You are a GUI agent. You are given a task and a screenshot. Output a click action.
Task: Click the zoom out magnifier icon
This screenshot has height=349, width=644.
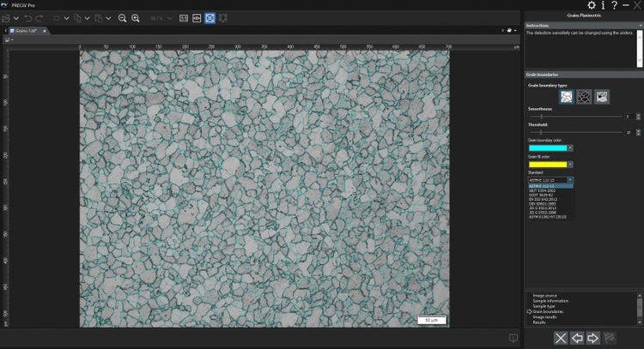point(122,18)
